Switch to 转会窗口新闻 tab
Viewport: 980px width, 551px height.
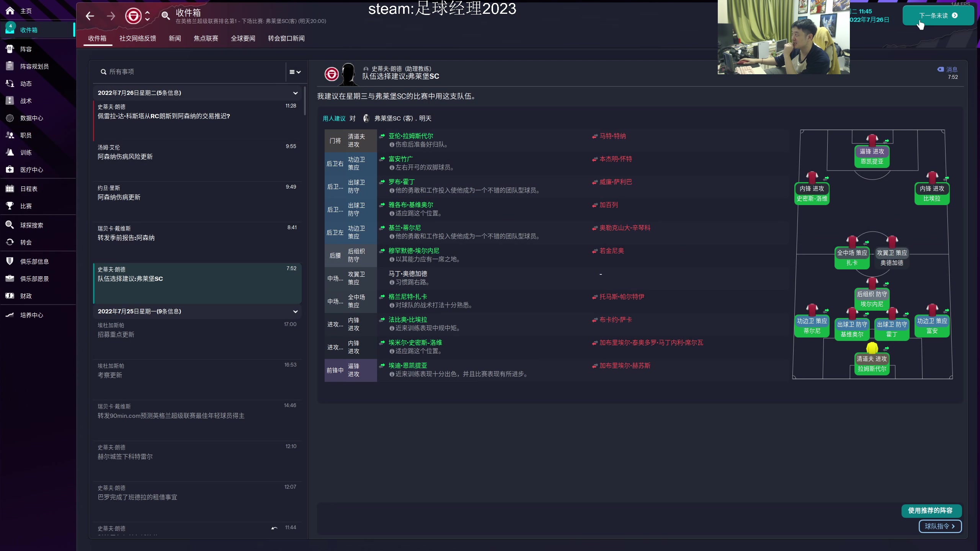click(x=286, y=38)
